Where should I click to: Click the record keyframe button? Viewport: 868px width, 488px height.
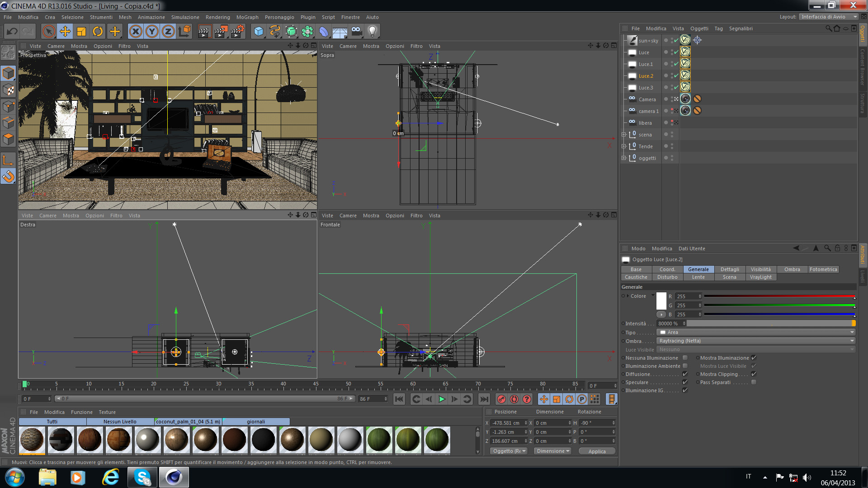point(501,399)
